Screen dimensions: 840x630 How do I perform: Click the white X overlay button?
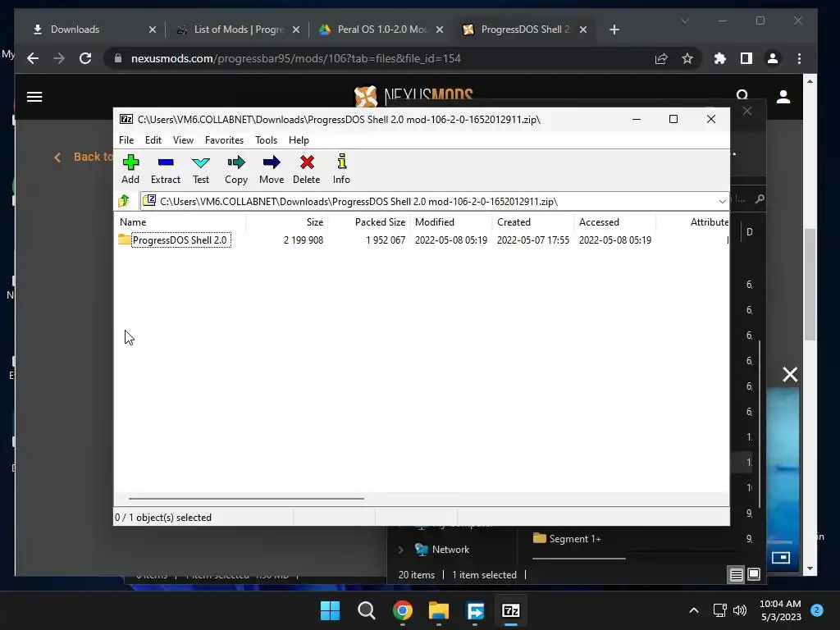790,374
